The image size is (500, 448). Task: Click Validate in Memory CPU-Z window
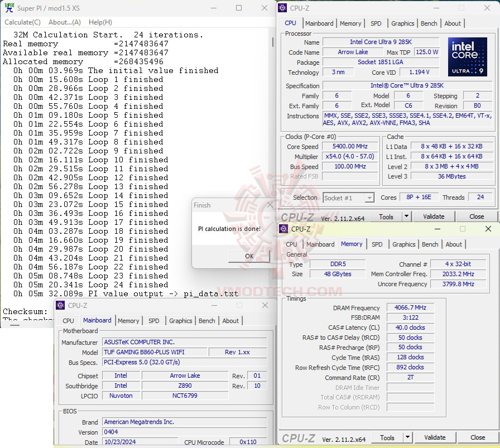435,437
